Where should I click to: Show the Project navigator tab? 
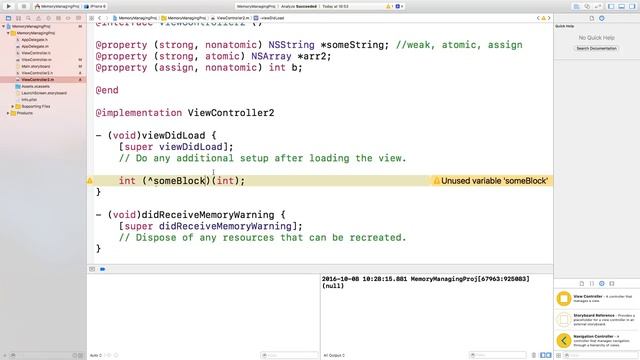[8, 18]
